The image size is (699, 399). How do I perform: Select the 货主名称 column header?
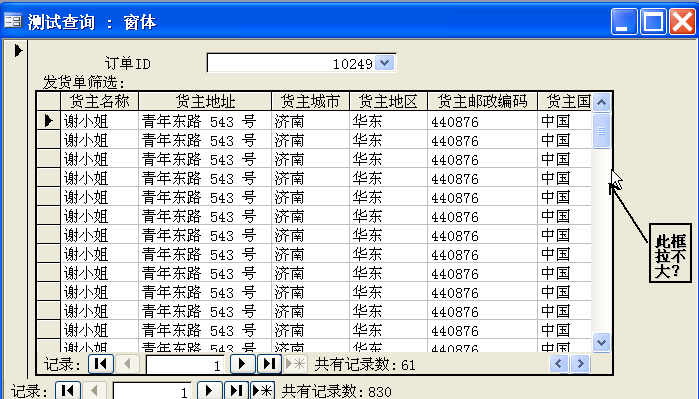click(99, 102)
